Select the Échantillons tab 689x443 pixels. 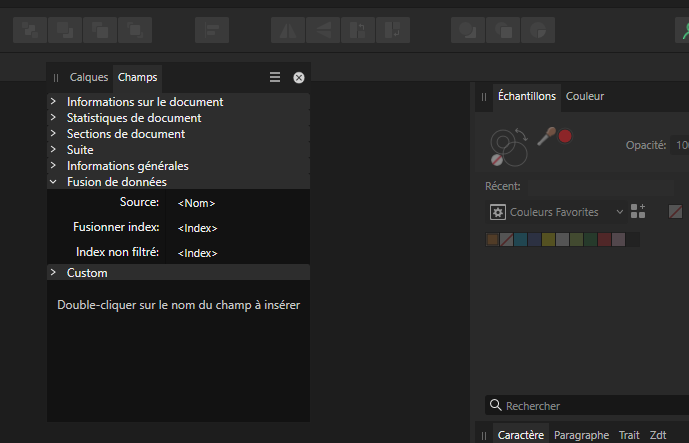click(527, 96)
